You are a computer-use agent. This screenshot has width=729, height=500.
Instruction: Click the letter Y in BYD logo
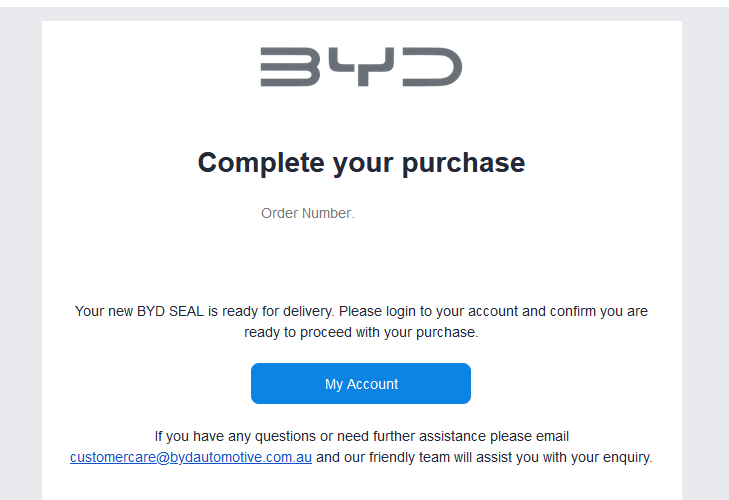click(360, 66)
